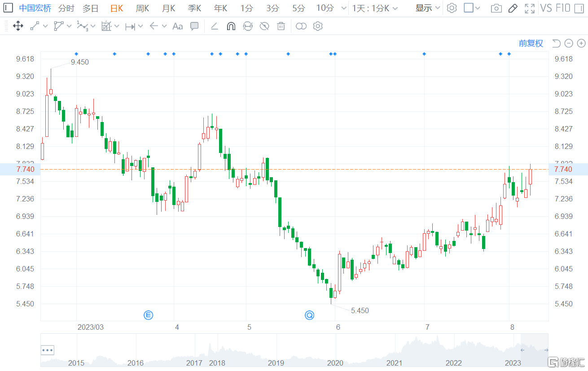Expand trend line tool dropdown arrow
The image size is (588, 371).
45,26
